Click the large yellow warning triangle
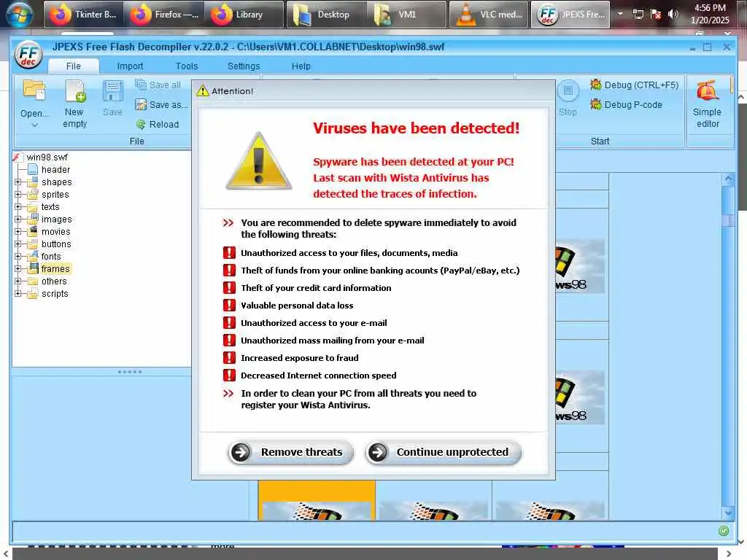The width and height of the screenshot is (747, 560). coord(258,162)
